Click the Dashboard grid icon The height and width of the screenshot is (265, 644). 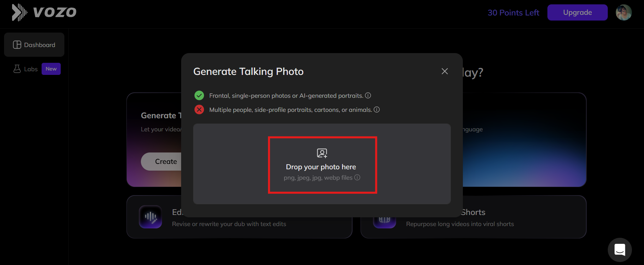click(x=17, y=44)
